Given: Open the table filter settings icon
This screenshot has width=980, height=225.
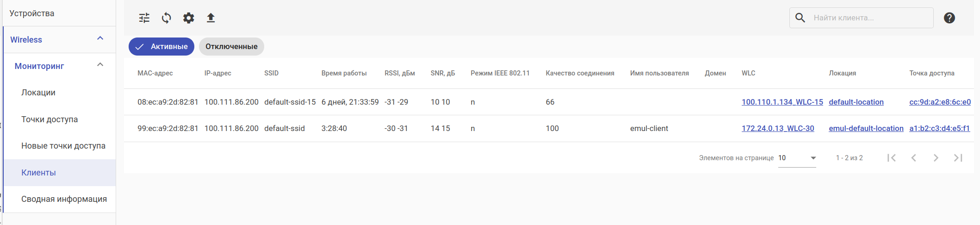Looking at the screenshot, I should coord(144,18).
